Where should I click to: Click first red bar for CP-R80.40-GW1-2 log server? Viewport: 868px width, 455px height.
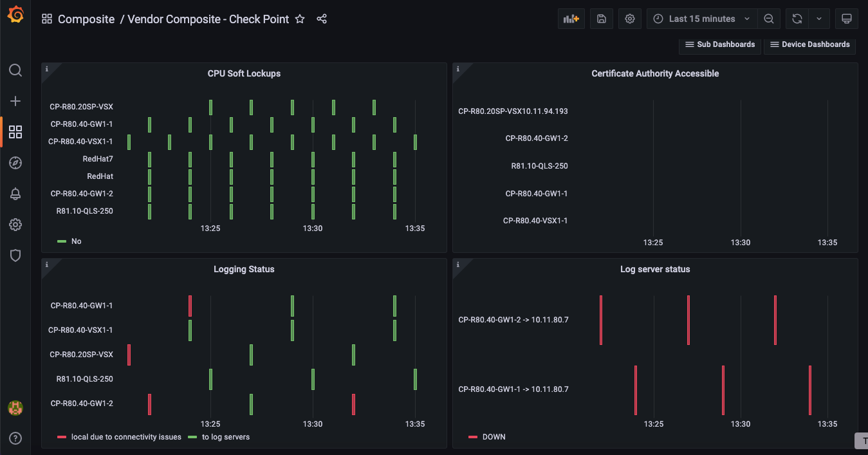coord(601,320)
